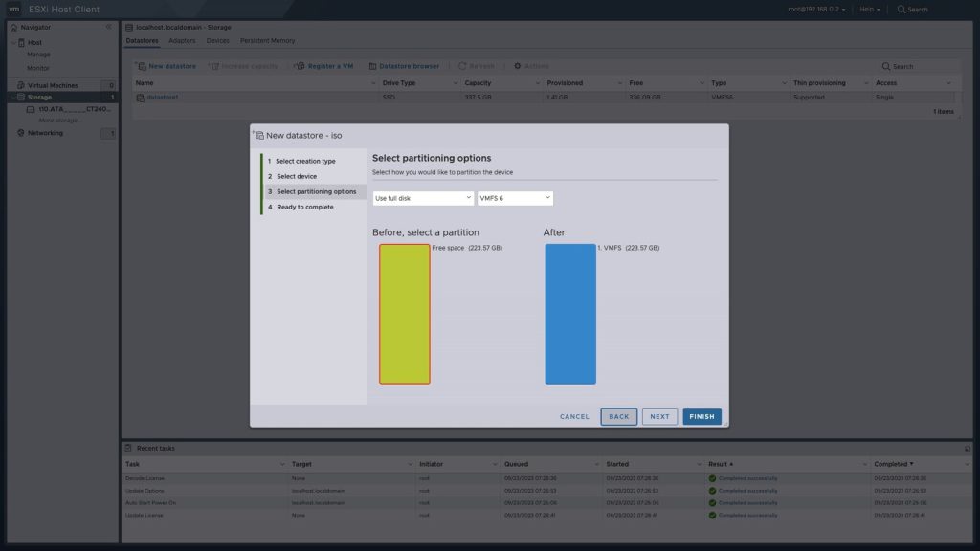This screenshot has width=980, height=551.
Task: Open the Task column dropdown in Recent tasks
Action: (282, 464)
